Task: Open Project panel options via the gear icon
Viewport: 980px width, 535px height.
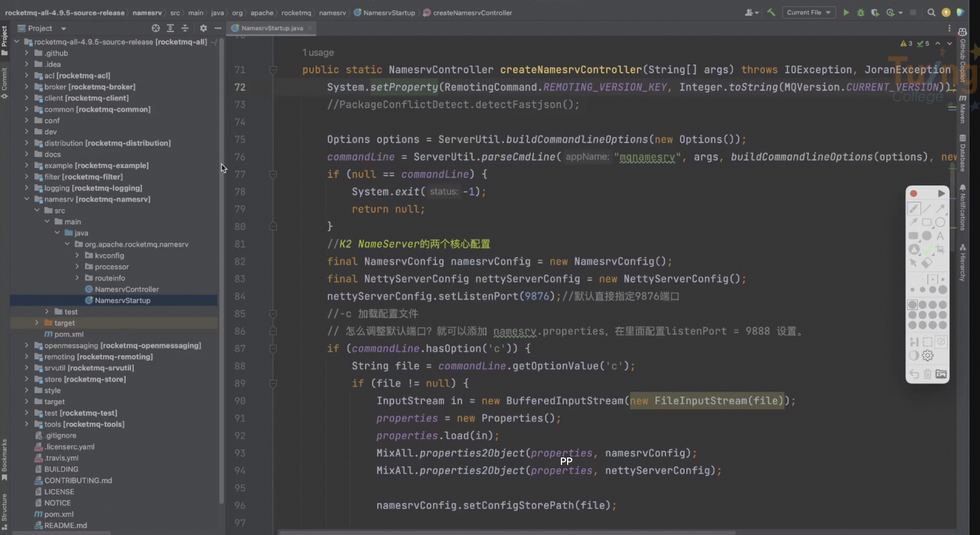Action: point(203,28)
